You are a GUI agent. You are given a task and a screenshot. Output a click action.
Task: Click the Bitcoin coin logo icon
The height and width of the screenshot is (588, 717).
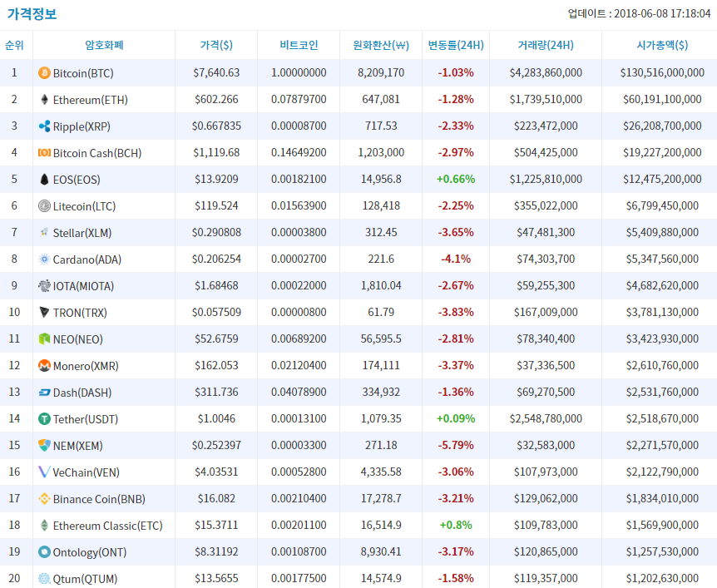tap(44, 72)
